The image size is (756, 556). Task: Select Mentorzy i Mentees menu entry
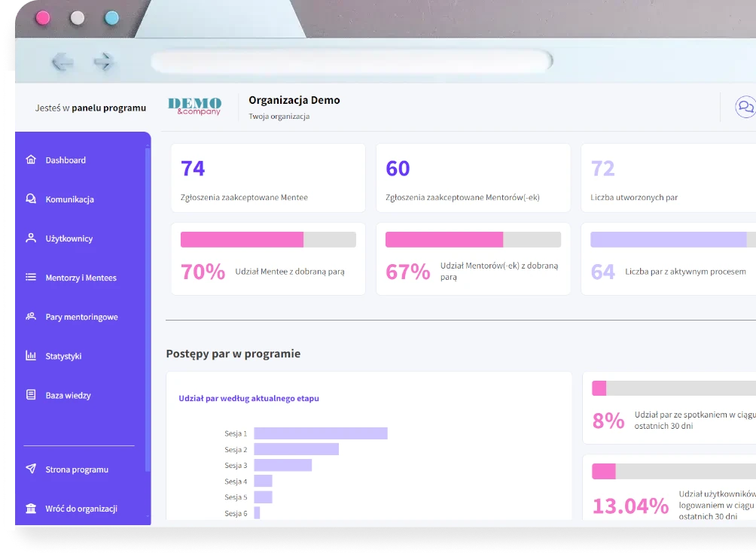[x=82, y=278]
